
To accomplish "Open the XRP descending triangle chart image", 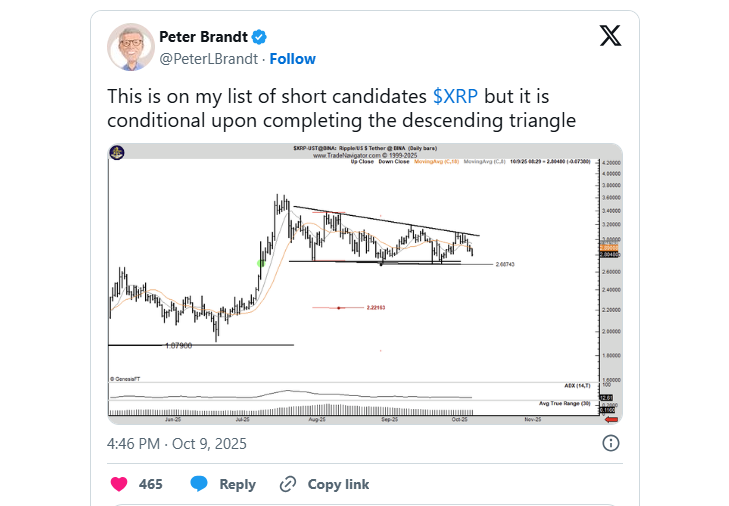I will (364, 280).
